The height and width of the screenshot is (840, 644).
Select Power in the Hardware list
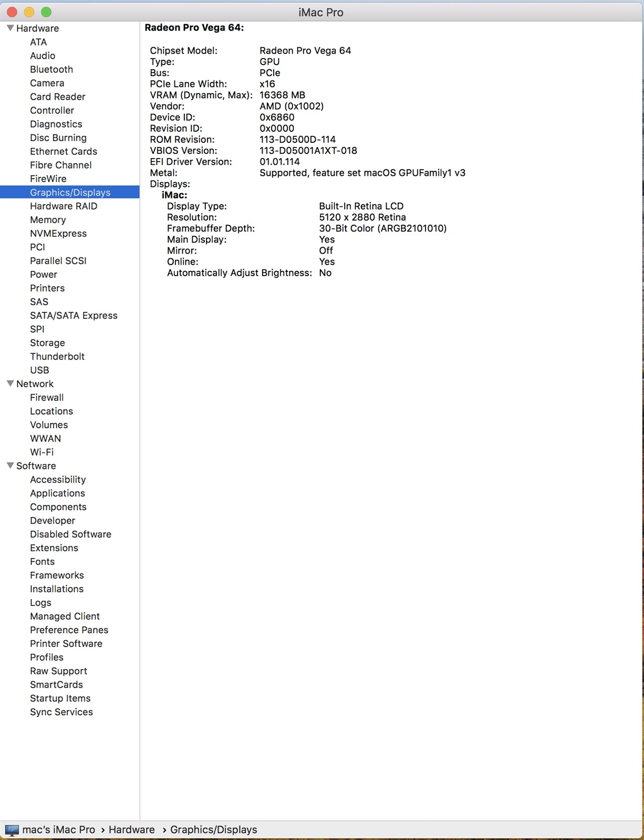(44, 274)
